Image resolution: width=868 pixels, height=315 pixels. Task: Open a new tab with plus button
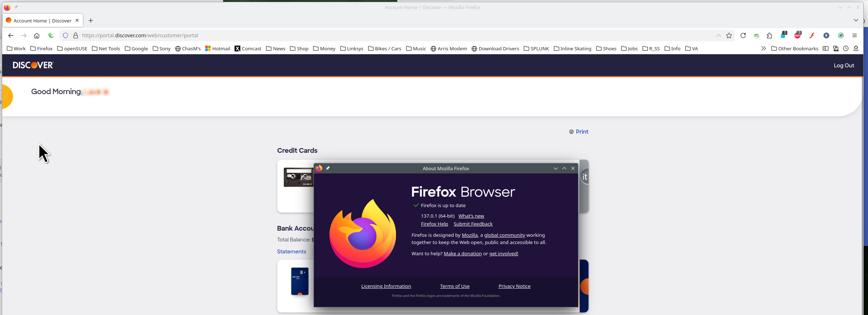click(91, 21)
